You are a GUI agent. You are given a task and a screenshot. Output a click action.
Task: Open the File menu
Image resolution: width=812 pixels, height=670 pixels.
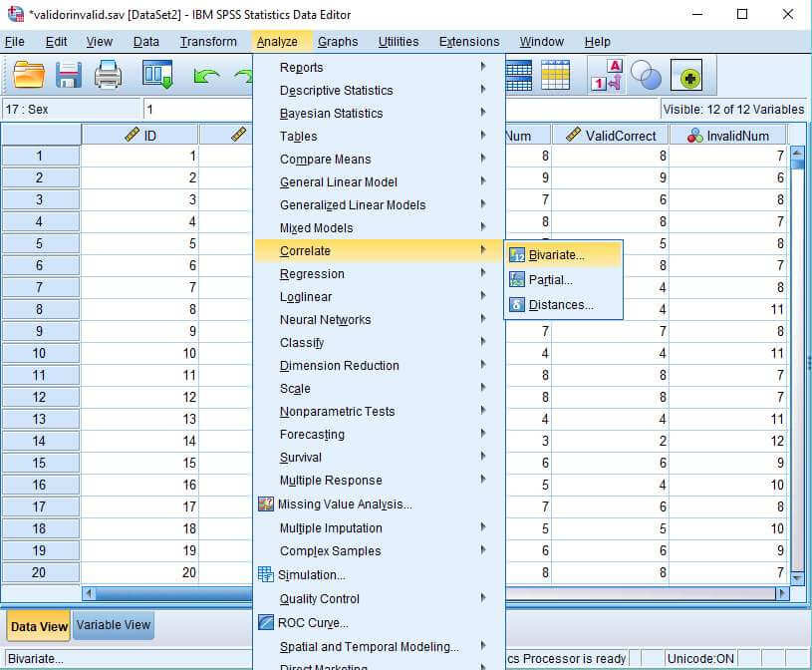[x=15, y=42]
